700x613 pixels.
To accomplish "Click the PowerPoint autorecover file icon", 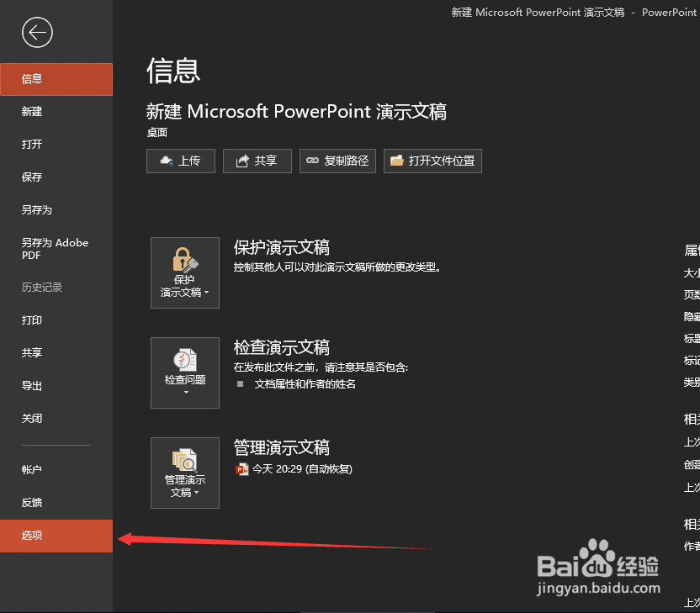I will coord(242,469).
